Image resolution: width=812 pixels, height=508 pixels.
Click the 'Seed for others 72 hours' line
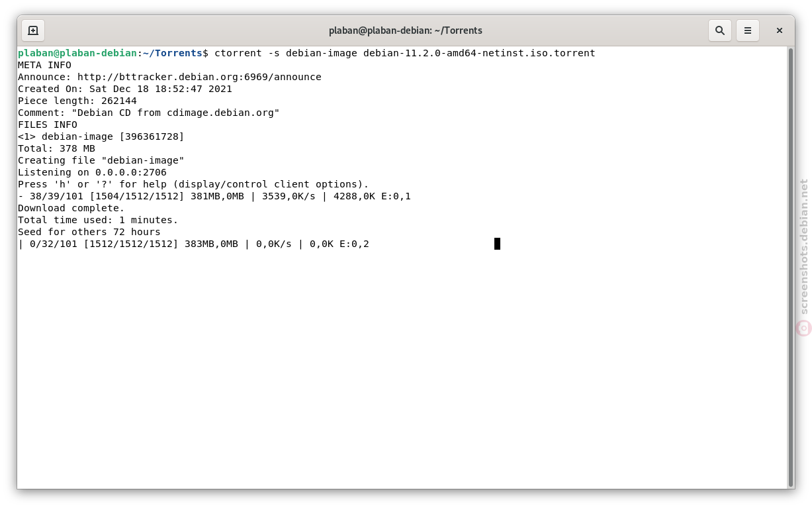89,232
